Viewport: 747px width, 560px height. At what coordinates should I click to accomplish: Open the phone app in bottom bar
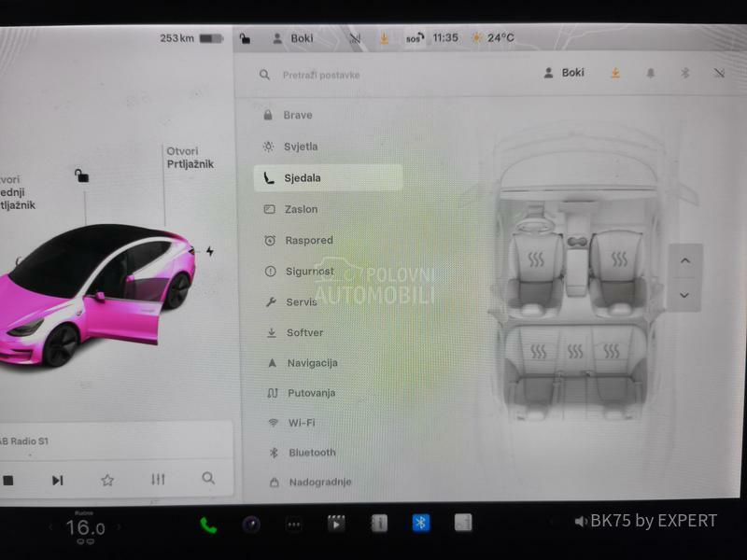[208, 525]
